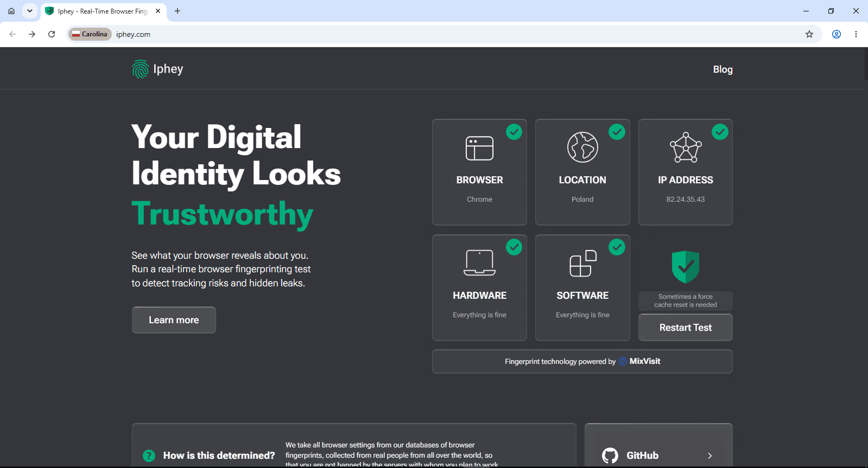The height and width of the screenshot is (468, 868).
Task: Click 'Fingerprint technology powered by' text
Action: click(560, 362)
